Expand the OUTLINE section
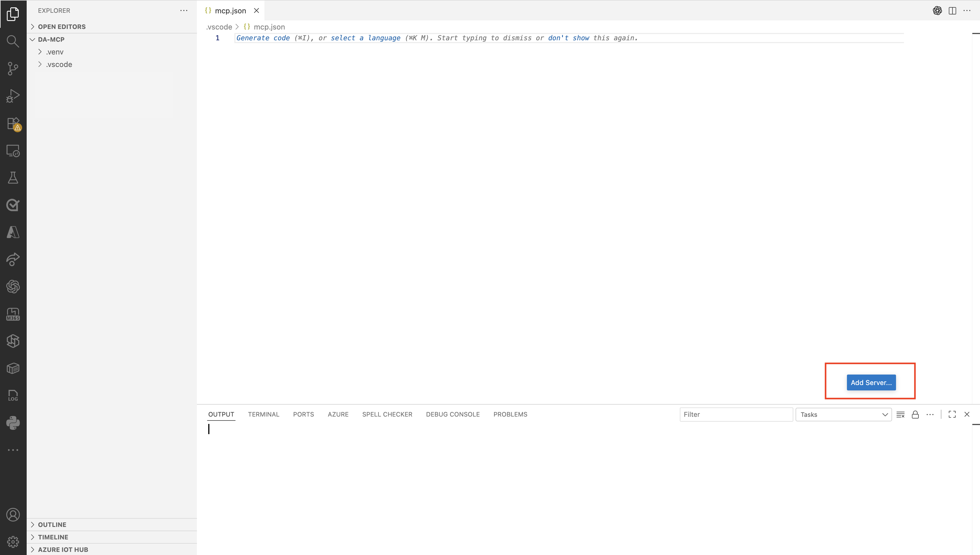The height and width of the screenshot is (555, 980). 52,525
